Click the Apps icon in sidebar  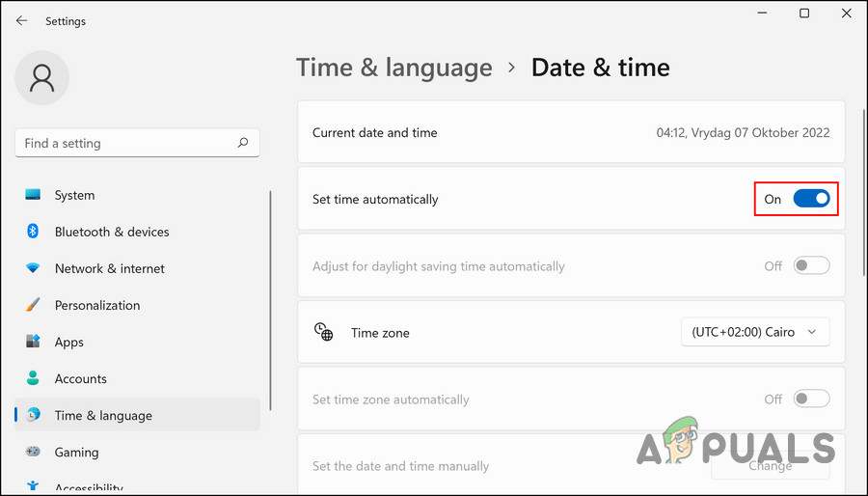point(34,342)
